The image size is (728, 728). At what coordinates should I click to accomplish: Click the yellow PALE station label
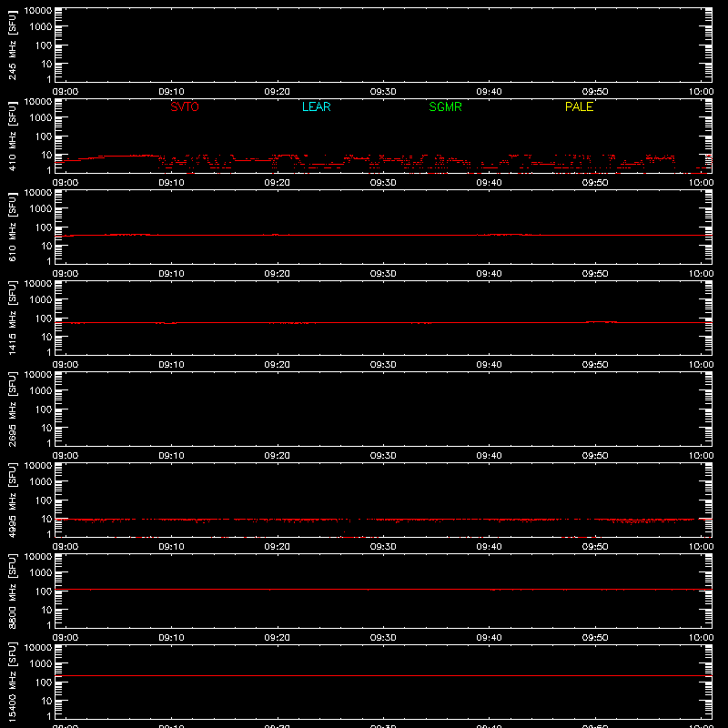[579, 106]
